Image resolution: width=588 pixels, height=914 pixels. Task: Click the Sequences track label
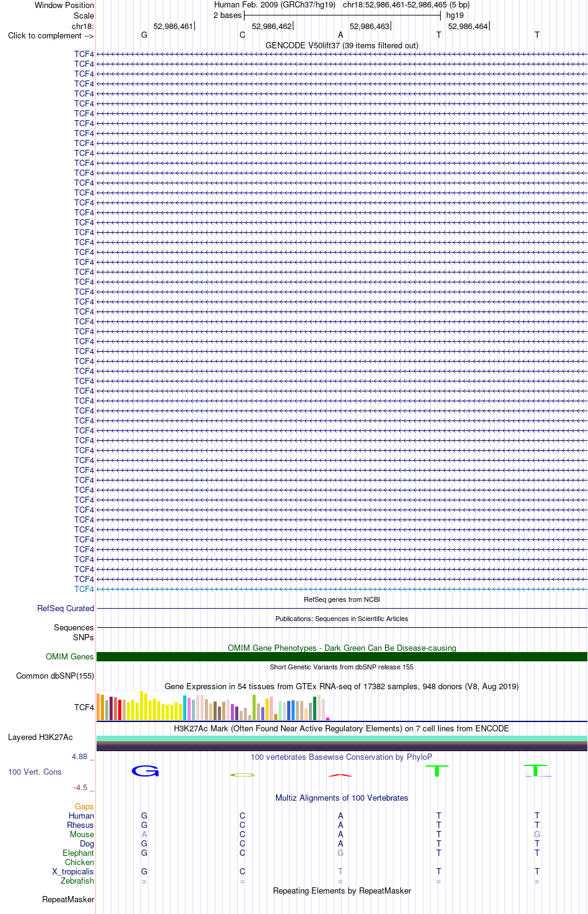[74, 627]
